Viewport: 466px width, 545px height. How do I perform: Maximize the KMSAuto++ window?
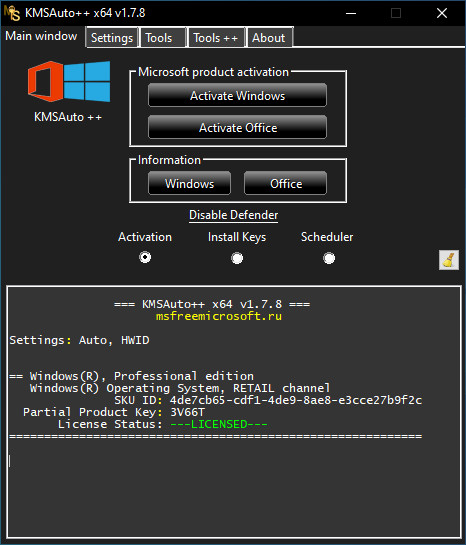tap(396, 13)
